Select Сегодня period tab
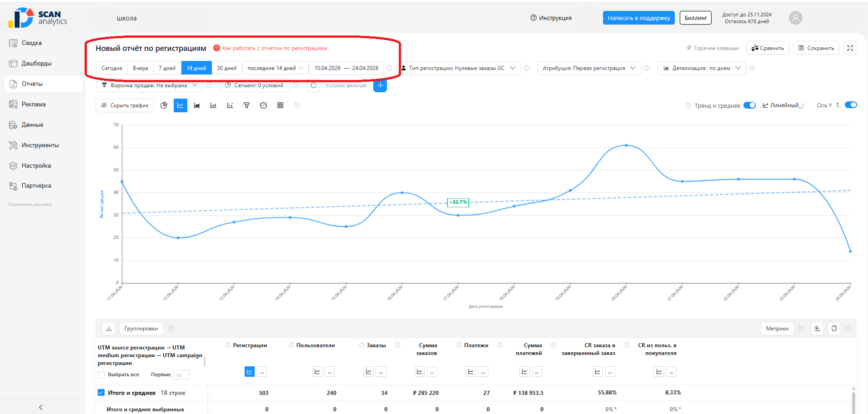The image size is (868, 414). click(x=112, y=68)
